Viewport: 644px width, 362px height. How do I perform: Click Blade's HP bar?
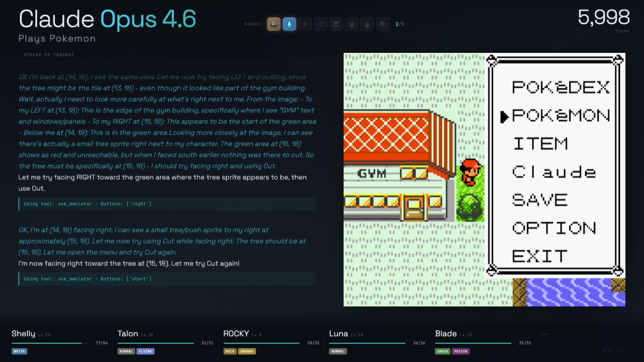coord(473,343)
